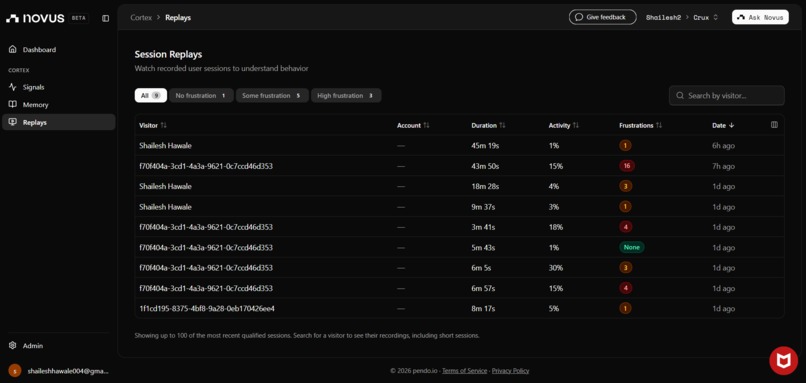Sort by Duration column
The height and width of the screenshot is (383, 806).
pos(488,125)
